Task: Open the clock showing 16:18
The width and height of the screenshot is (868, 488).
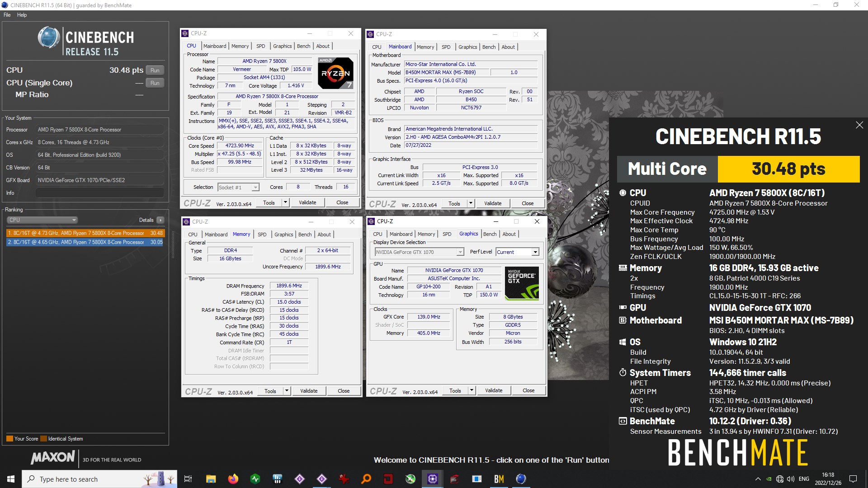Action: pos(828,479)
